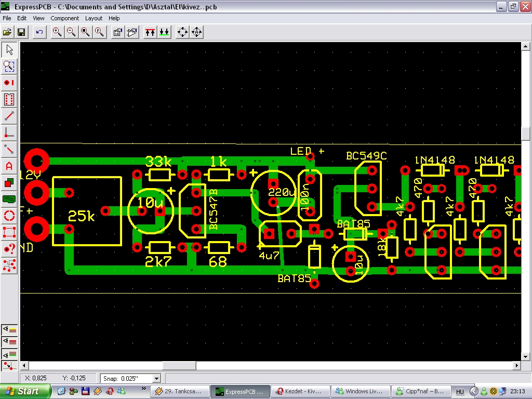Toggle bottom copper layer visibility, green icon
532x399 pixels.
tap(9, 354)
